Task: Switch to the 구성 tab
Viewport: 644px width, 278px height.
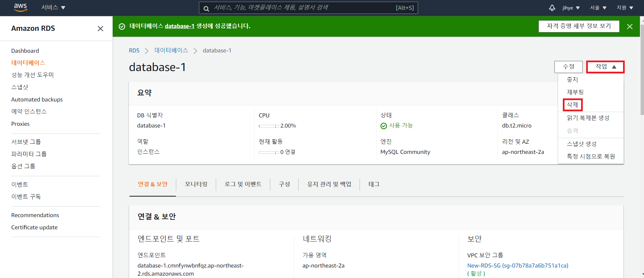Action: point(284,184)
